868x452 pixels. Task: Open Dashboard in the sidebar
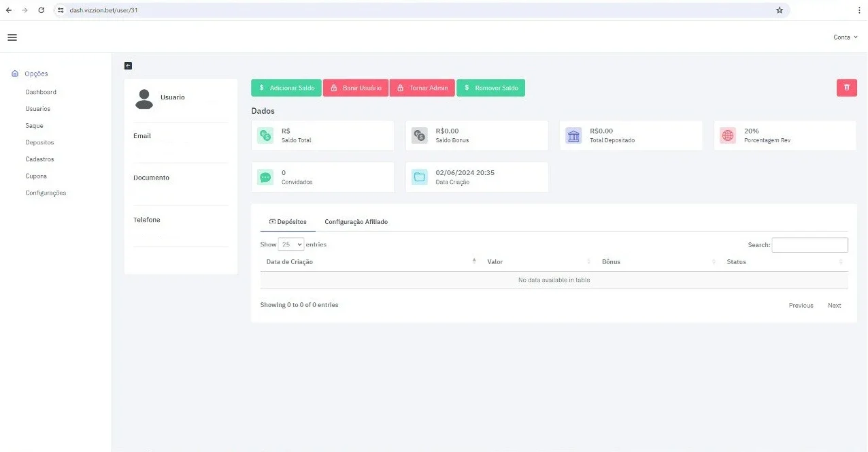pos(41,92)
